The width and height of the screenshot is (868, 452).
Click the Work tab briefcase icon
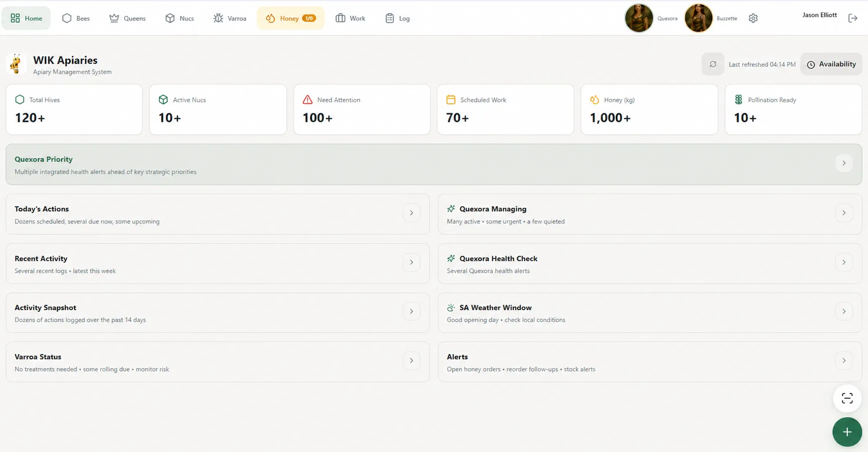(340, 18)
